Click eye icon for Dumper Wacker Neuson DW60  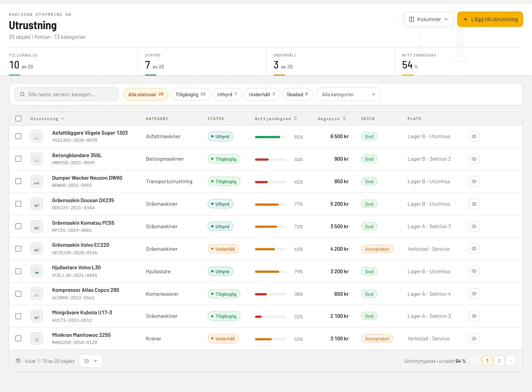(474, 181)
